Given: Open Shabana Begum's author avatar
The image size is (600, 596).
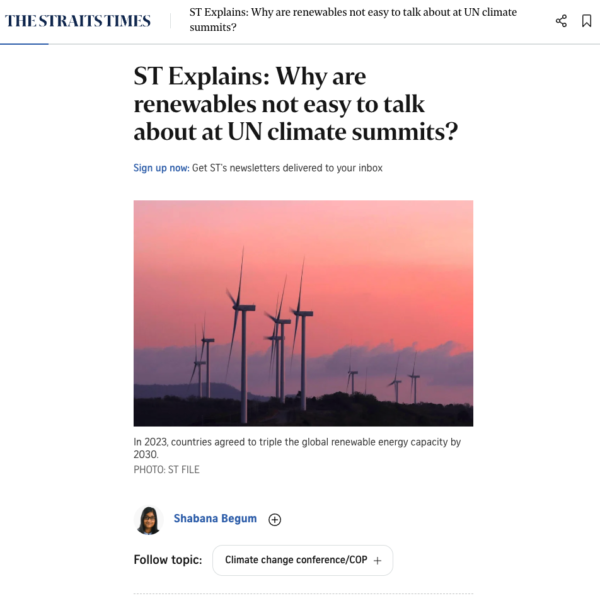Looking at the screenshot, I should click(148, 519).
